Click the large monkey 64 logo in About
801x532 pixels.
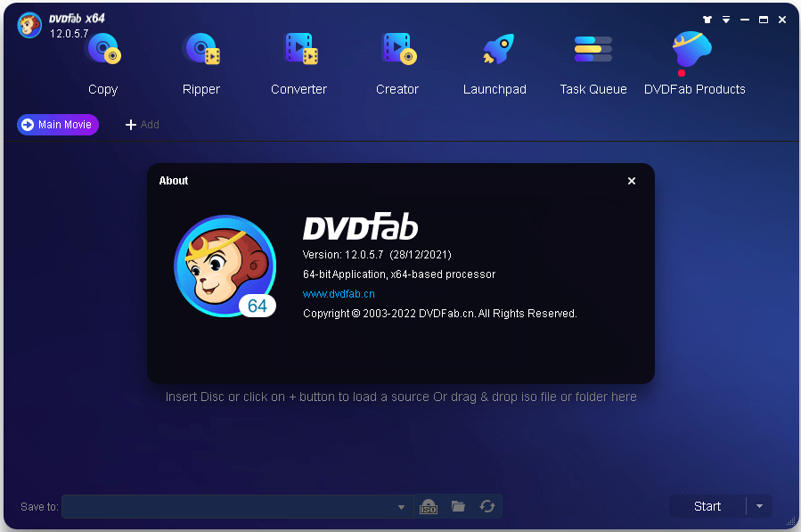[225, 266]
